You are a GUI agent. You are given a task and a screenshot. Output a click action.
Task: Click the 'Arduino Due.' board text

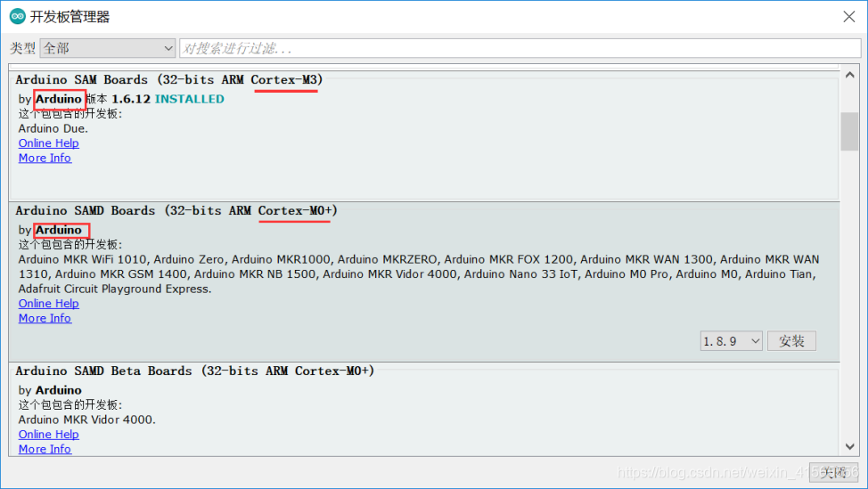tap(53, 128)
